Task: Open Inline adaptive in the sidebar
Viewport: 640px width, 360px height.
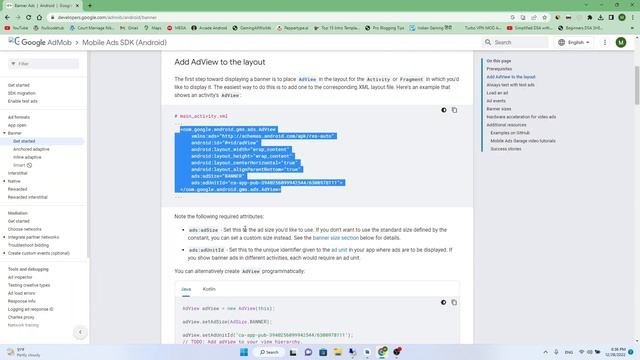Action: pos(27,157)
